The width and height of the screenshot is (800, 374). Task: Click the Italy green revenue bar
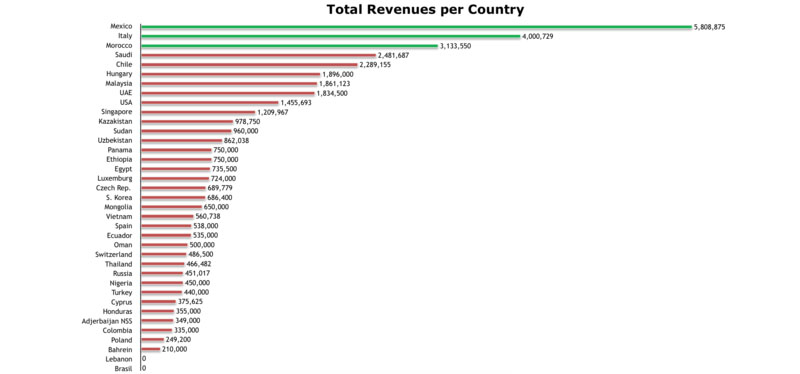(x=331, y=36)
